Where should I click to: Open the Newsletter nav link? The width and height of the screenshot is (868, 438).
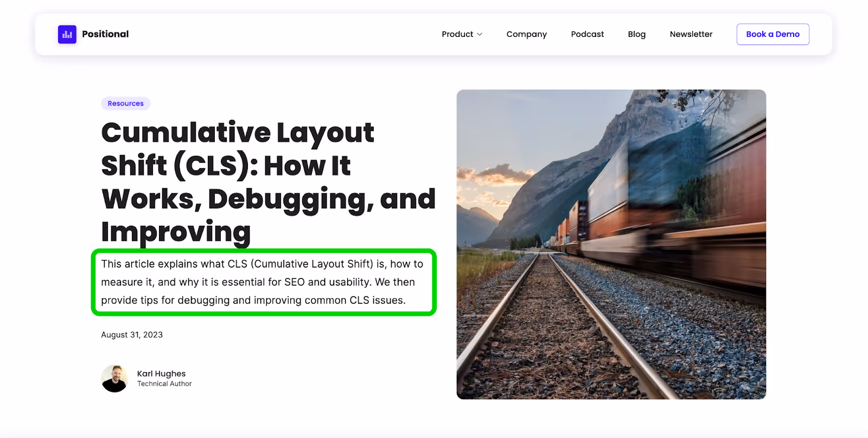click(x=691, y=34)
